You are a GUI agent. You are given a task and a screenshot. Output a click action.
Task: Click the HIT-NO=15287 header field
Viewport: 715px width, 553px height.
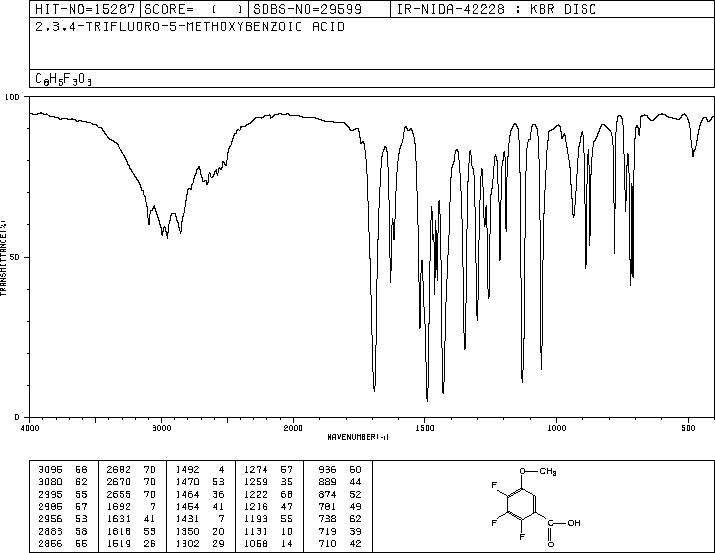[85, 9]
